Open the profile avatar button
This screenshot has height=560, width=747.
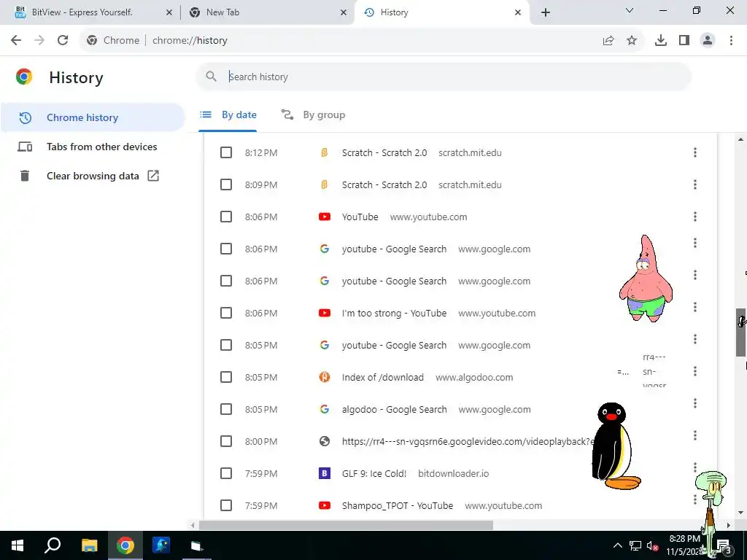(x=708, y=41)
